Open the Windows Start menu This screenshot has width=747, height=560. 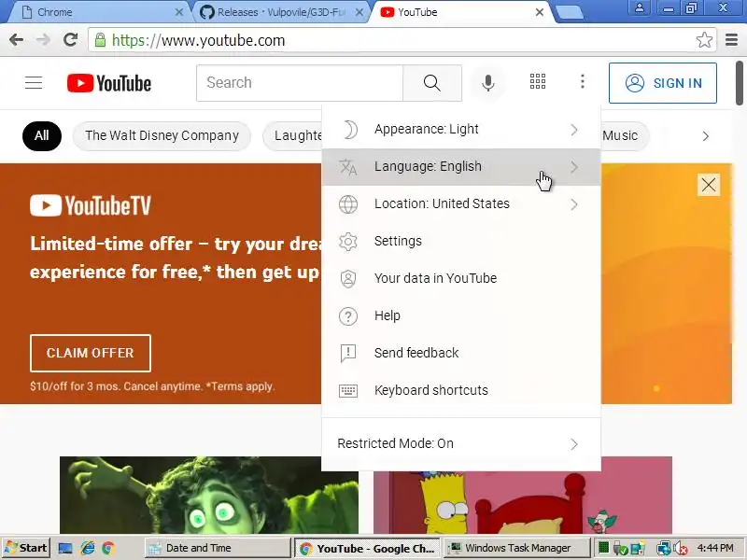(x=26, y=548)
